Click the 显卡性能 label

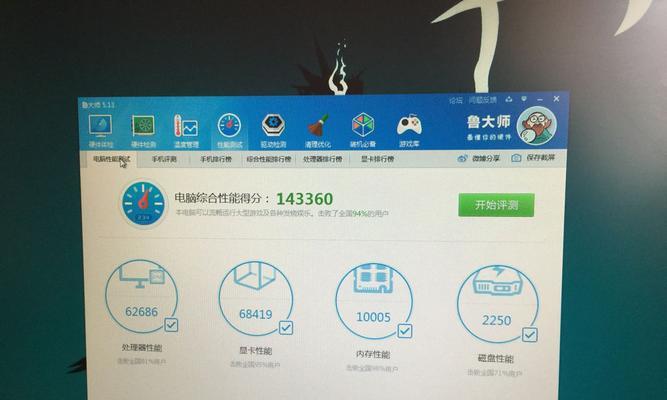coord(256,351)
